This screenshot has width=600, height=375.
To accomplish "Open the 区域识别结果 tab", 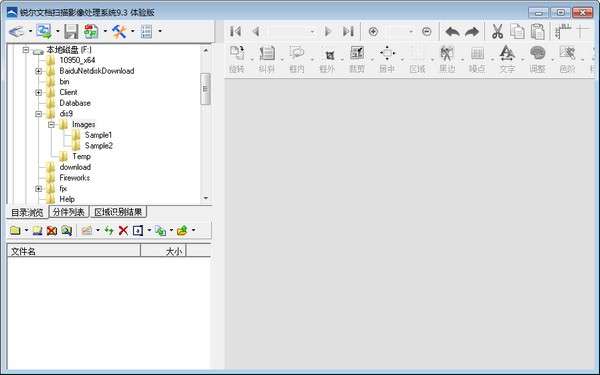I will [x=118, y=212].
